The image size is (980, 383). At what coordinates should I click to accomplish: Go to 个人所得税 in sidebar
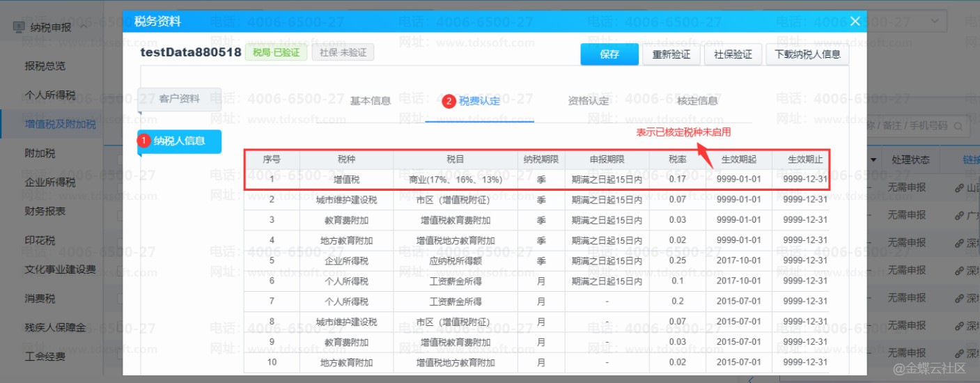coord(49,95)
